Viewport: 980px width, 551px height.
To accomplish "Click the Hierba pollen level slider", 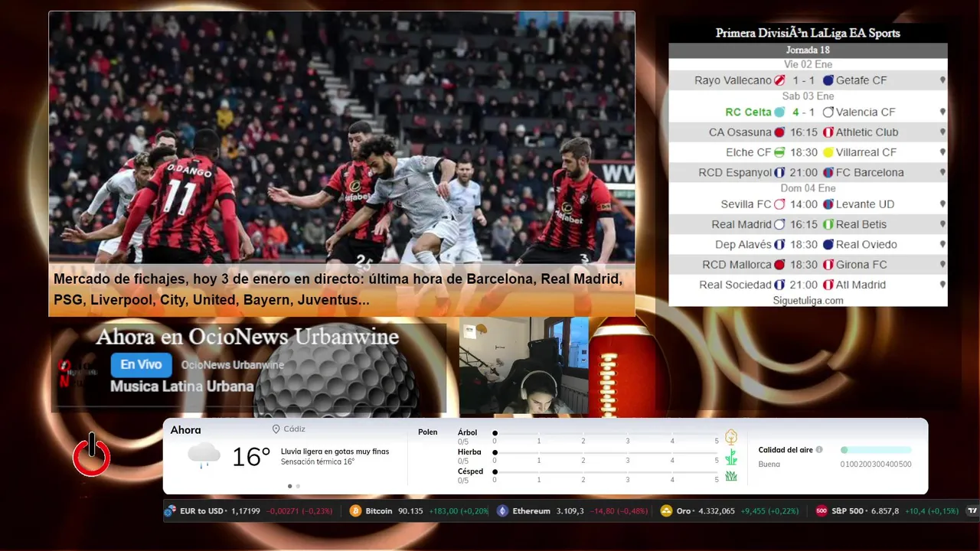I will point(606,453).
